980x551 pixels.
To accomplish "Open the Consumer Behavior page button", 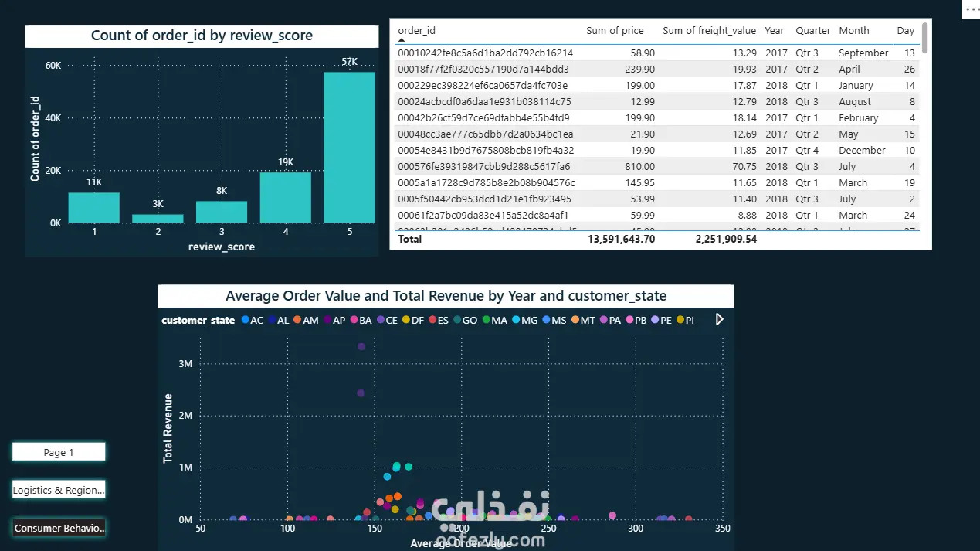I will point(59,528).
